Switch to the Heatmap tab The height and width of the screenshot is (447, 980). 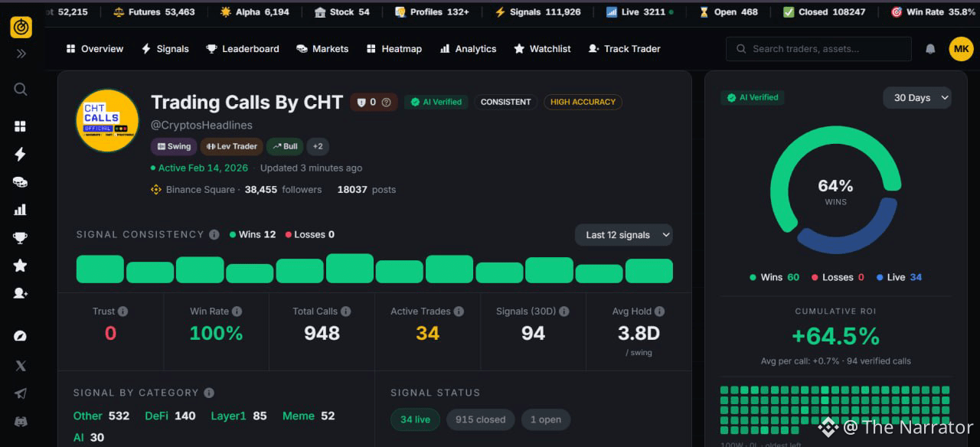point(394,49)
